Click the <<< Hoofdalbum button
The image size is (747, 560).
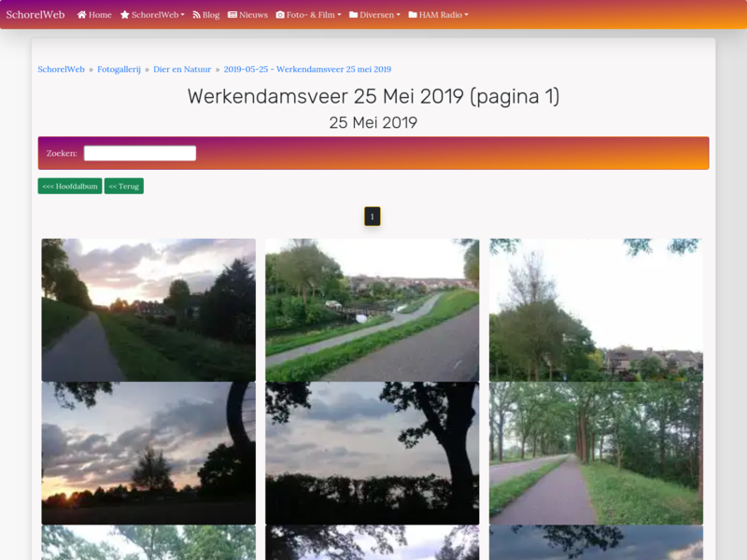point(70,186)
